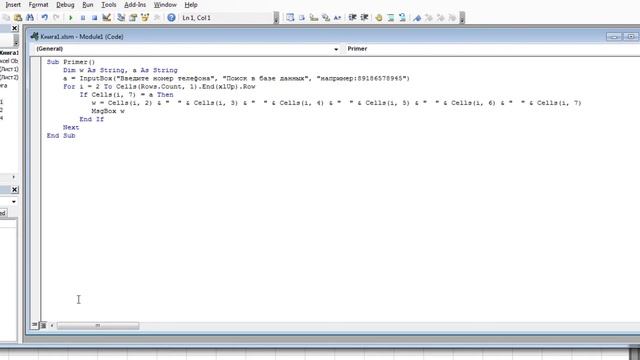The height and width of the screenshot is (360, 640).
Task: Click the 'If Cells(i, 7) = a Then' line
Action: 127,95
